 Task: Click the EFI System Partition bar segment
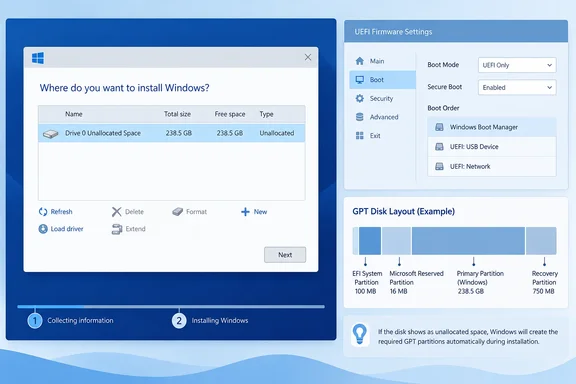370,241
